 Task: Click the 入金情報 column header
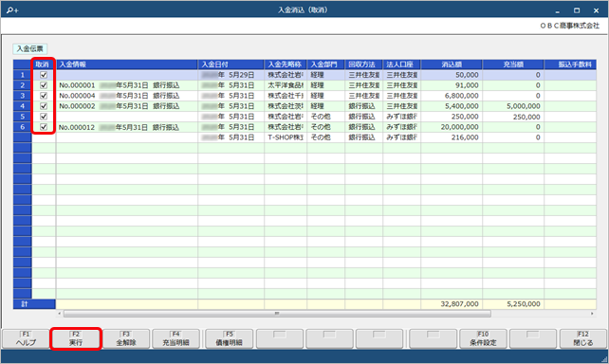[x=127, y=64]
